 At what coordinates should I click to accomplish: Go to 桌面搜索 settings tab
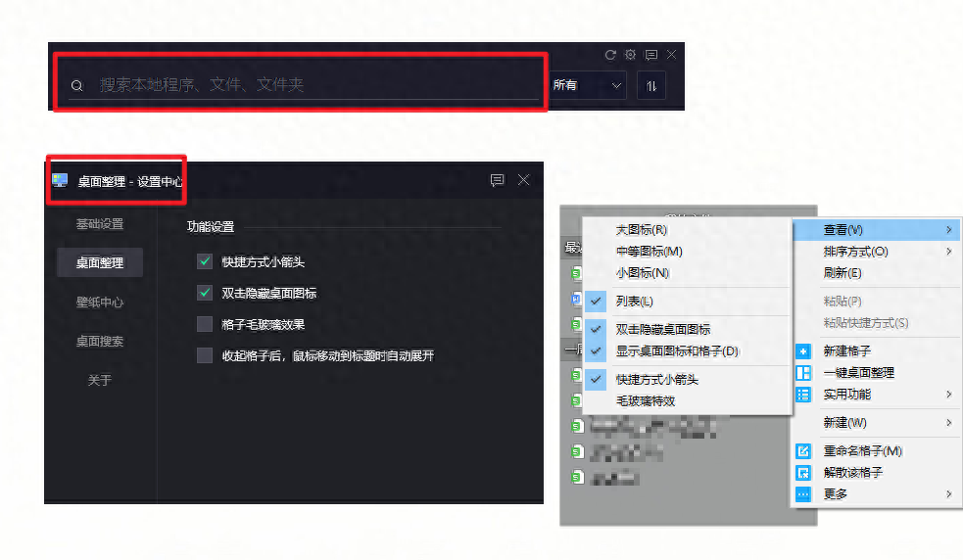(100, 342)
